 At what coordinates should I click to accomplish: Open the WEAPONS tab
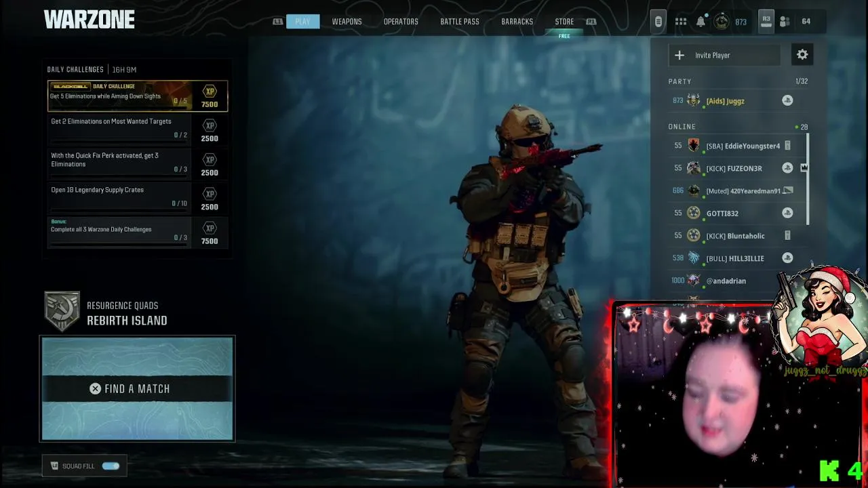[x=347, y=22]
